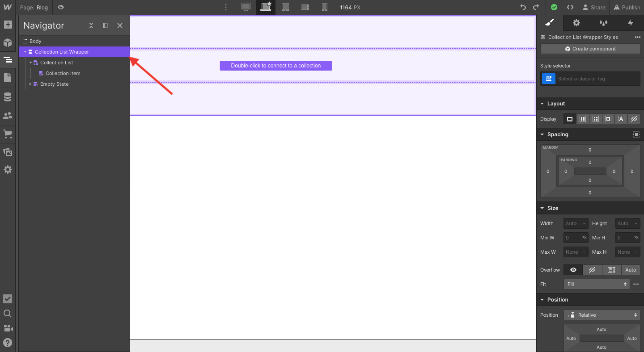Click the Create component button
The width and height of the screenshot is (644, 352).
590,49
